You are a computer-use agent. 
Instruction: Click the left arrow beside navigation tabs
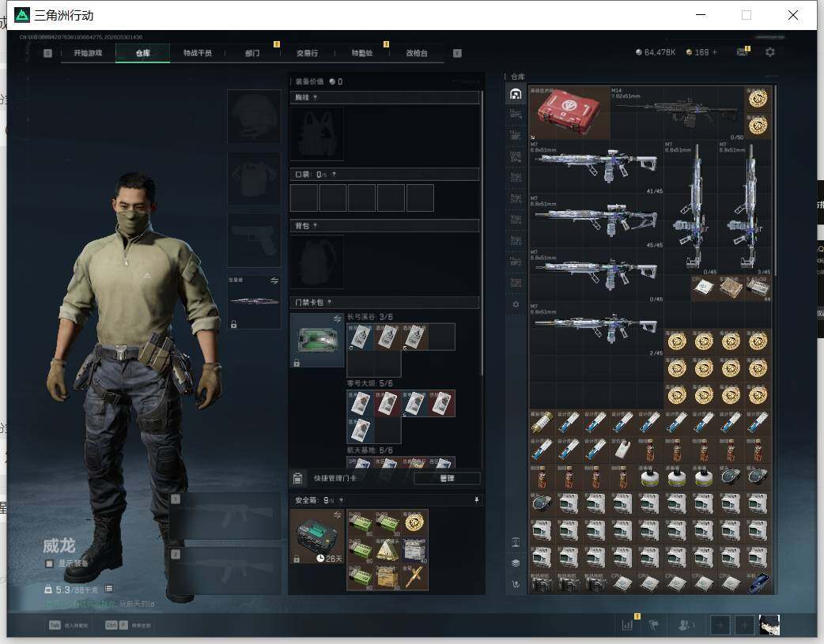[x=47, y=53]
